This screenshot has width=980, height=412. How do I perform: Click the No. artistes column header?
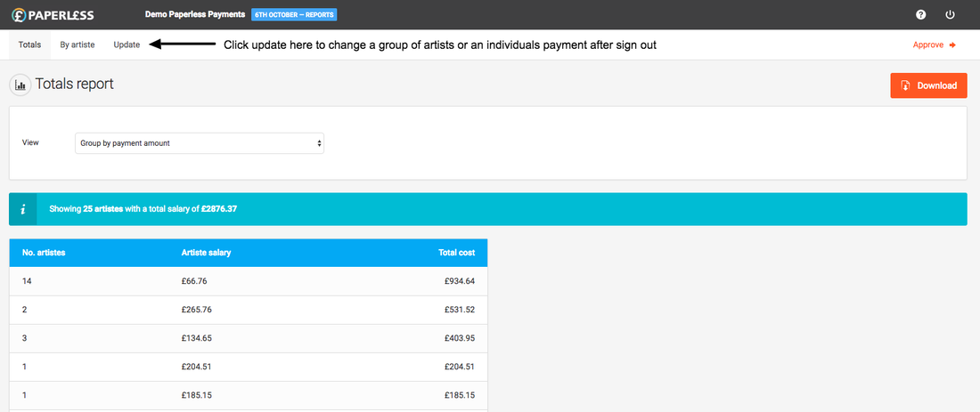[x=44, y=253]
